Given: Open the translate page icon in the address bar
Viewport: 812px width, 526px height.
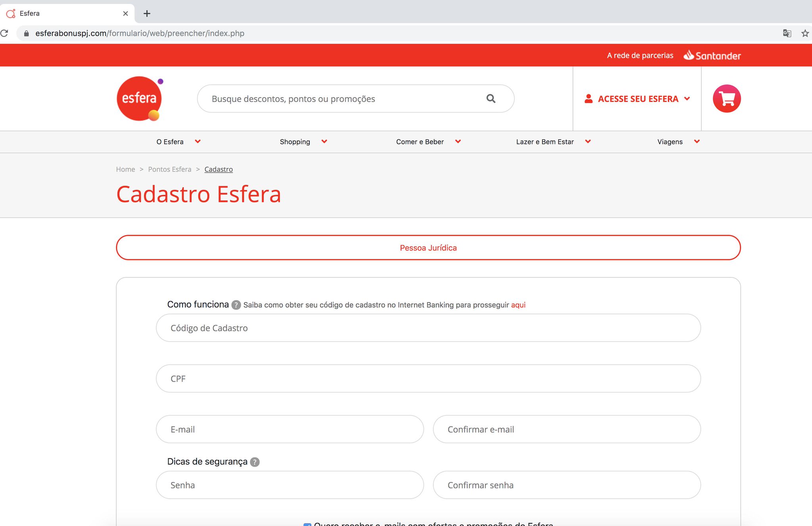Looking at the screenshot, I should (x=787, y=33).
